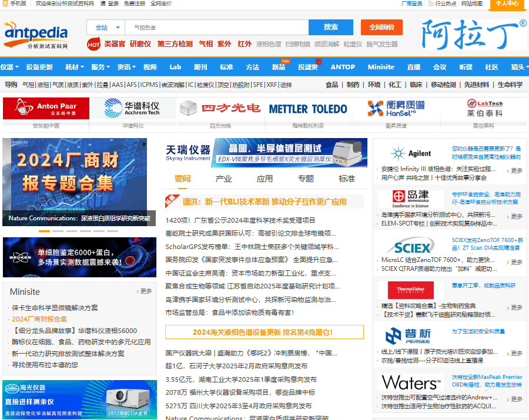Open the Anton Paar brand logo

click(46, 108)
